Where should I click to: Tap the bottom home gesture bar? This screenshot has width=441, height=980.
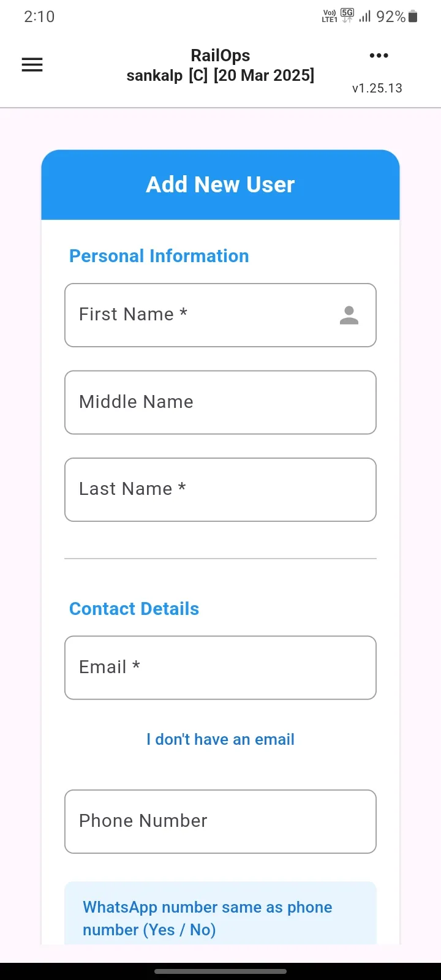(221, 971)
